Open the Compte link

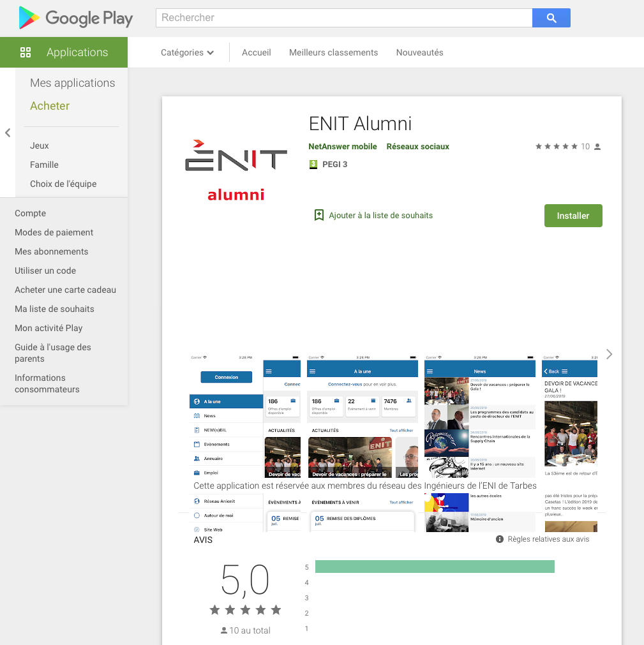pos(31,213)
